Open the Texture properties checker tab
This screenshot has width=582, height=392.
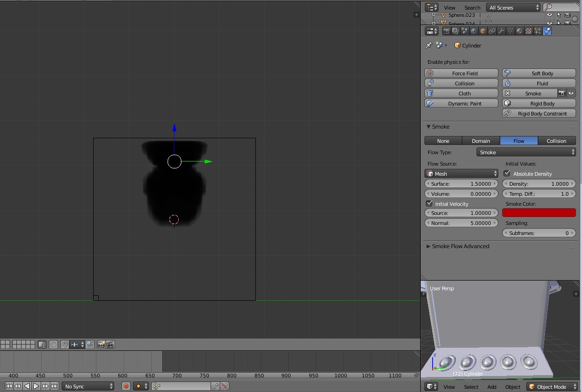[x=529, y=31]
